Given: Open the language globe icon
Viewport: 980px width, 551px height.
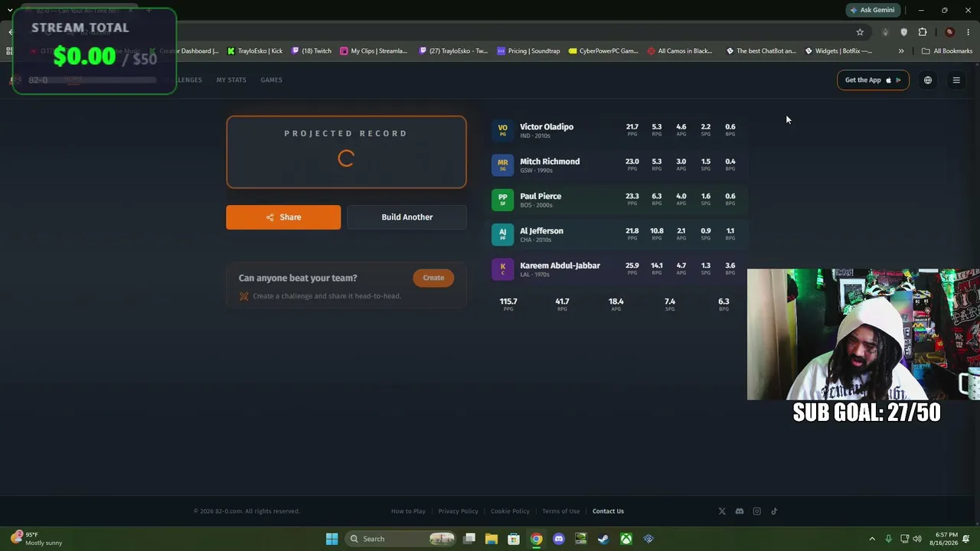Looking at the screenshot, I should pyautogui.click(x=928, y=80).
